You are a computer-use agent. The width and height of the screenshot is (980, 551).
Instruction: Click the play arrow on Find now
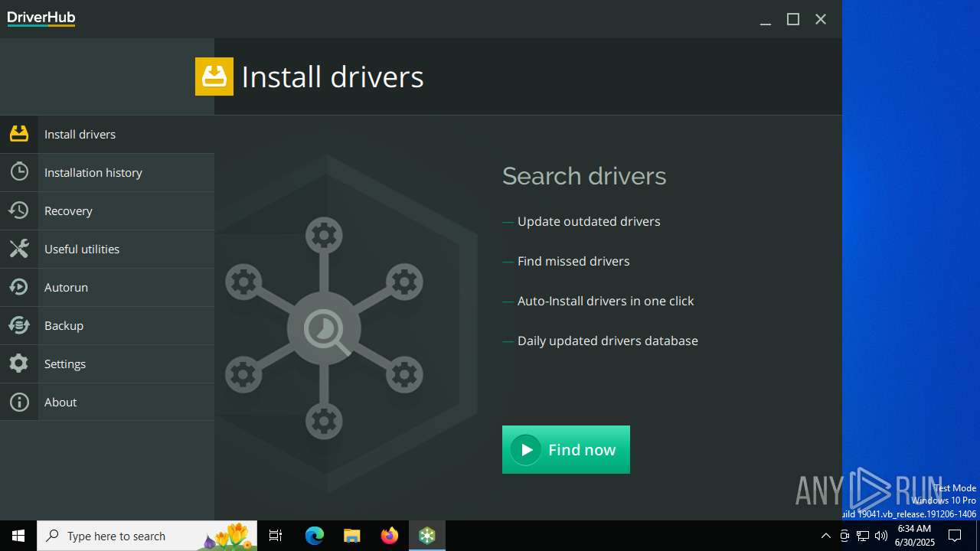(x=526, y=450)
